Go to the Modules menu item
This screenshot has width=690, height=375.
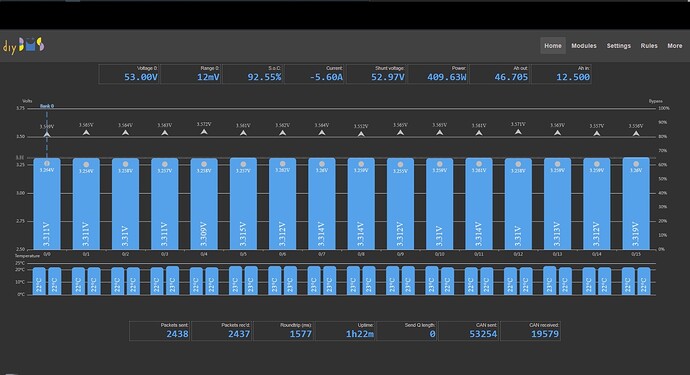584,46
